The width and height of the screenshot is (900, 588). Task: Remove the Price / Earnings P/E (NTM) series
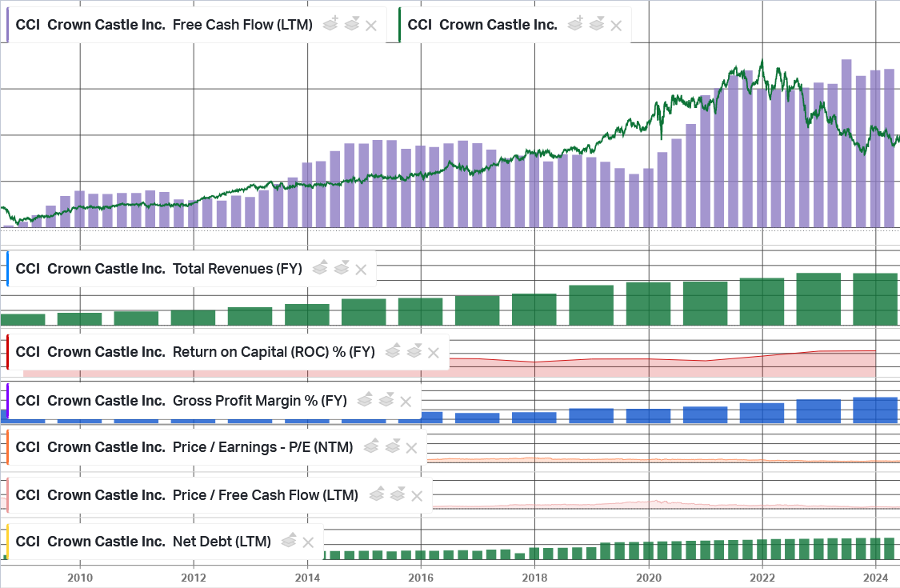[x=411, y=448]
